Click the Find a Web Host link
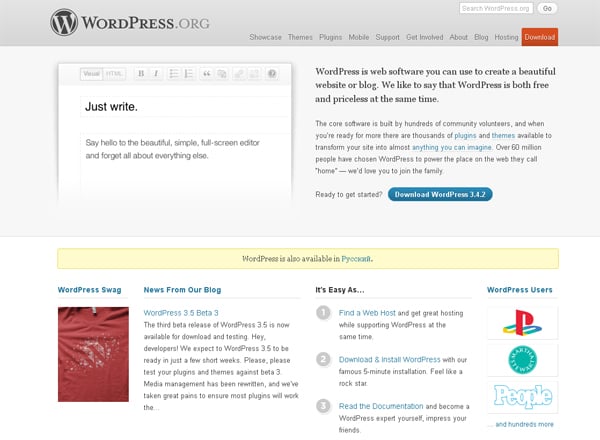 tap(367, 313)
